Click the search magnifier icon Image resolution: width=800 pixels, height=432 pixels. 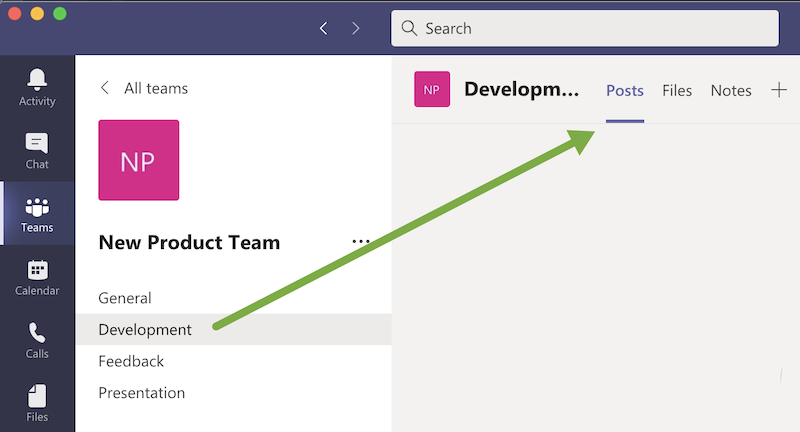click(409, 28)
